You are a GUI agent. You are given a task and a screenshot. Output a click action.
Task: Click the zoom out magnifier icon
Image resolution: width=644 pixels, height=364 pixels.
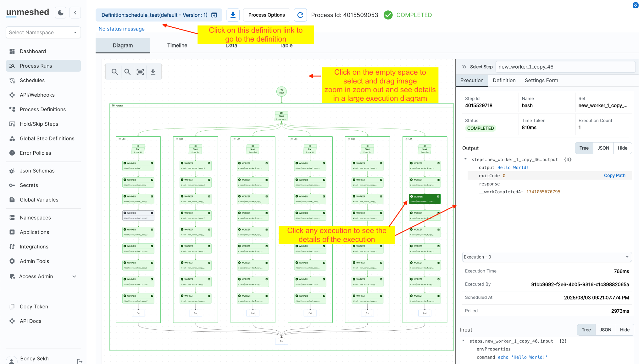127,71
